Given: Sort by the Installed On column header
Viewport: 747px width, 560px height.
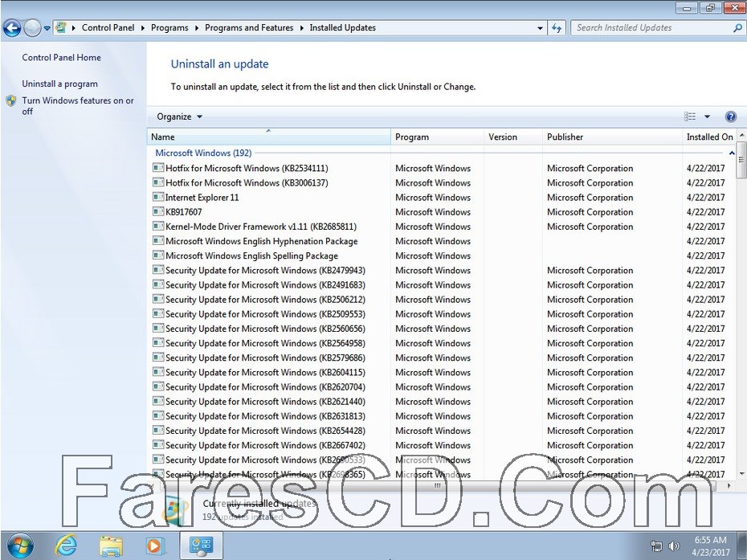Looking at the screenshot, I should 710,137.
